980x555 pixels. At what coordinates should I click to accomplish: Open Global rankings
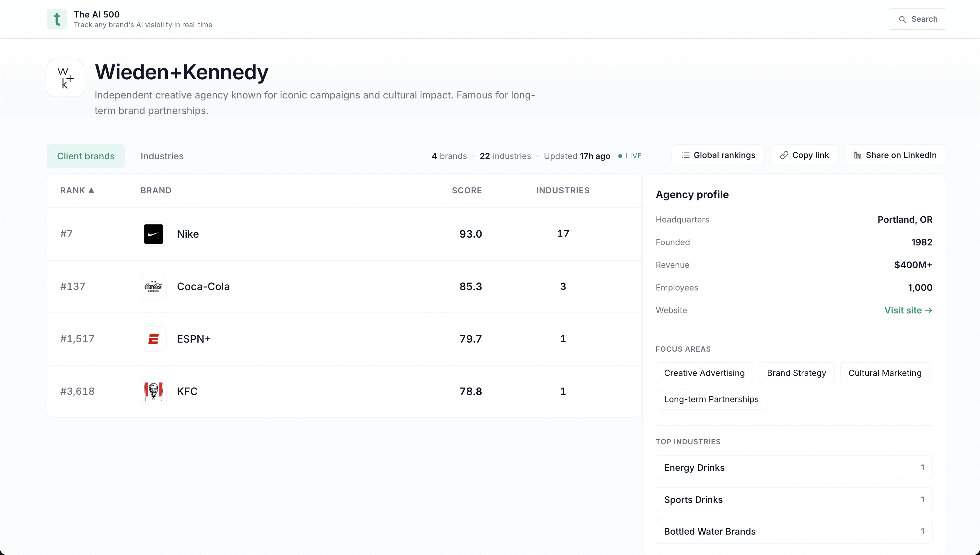(x=718, y=155)
